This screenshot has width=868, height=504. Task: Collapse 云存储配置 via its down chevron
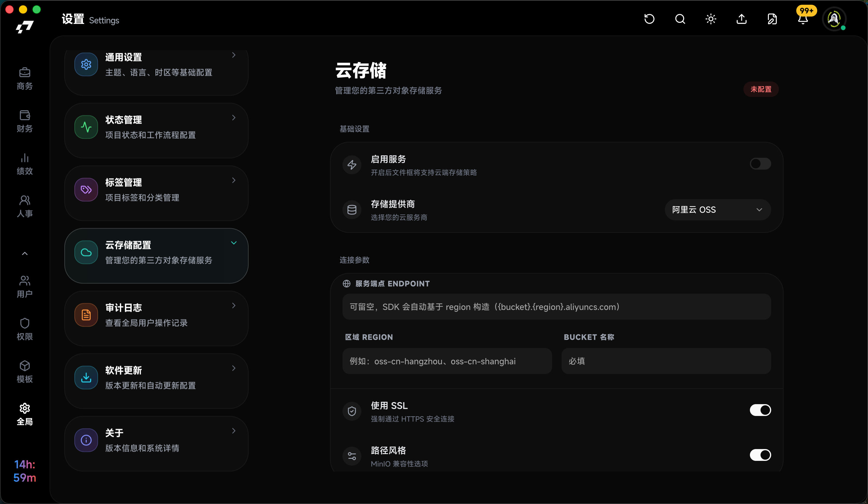[234, 243]
